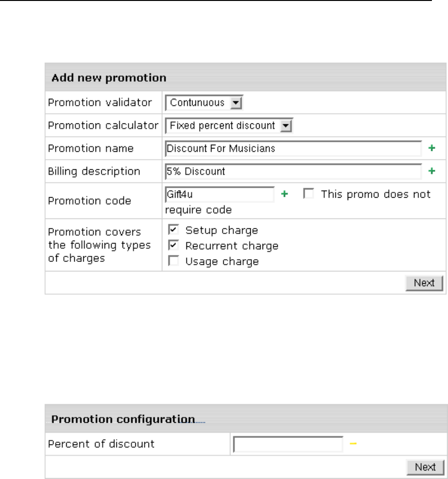Click the 'Setup charge' label text

[221, 230]
